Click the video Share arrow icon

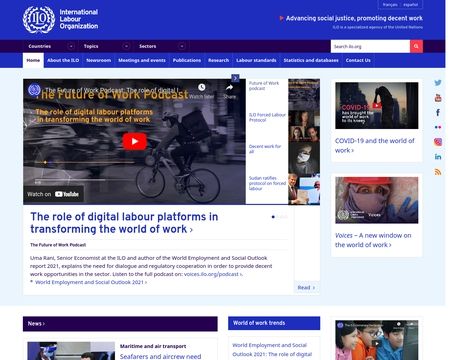tap(229, 88)
